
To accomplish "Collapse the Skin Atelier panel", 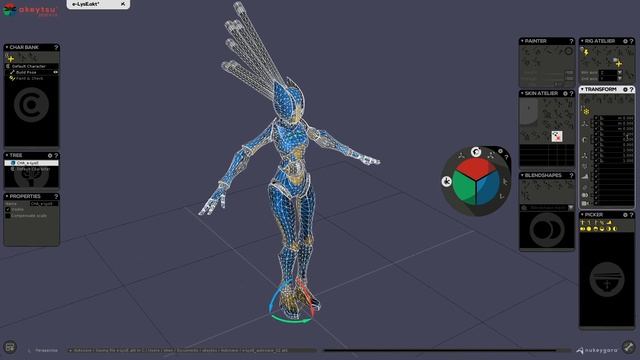I will [522, 93].
